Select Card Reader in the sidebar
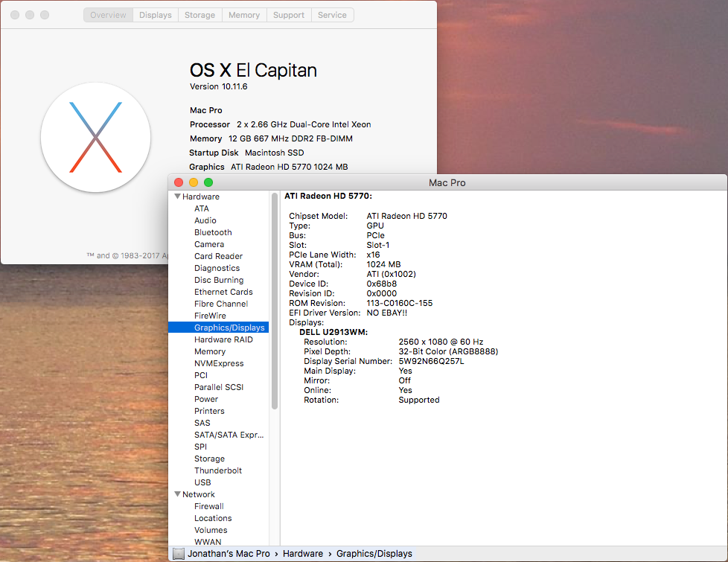Screen dimensions: 728x562 coord(218,256)
